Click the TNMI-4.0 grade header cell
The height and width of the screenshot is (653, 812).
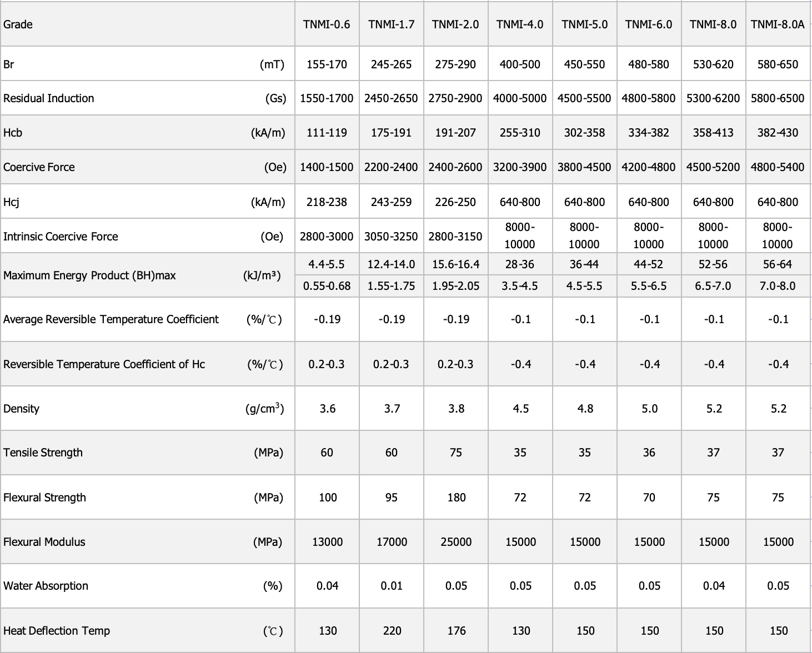point(520,24)
